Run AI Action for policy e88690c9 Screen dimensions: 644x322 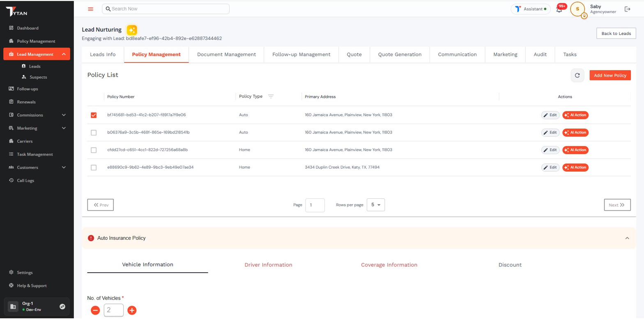pos(575,168)
